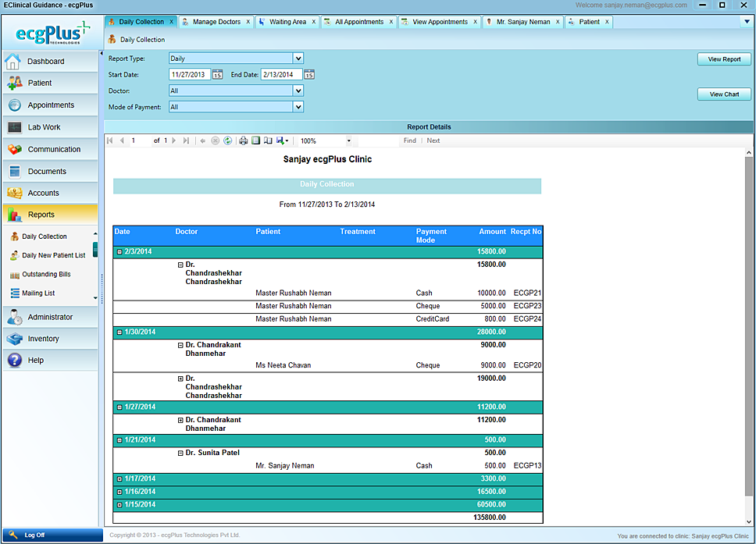This screenshot has height=544, width=756.
Task: Open the Accounts sidebar menu
Action: [43, 193]
